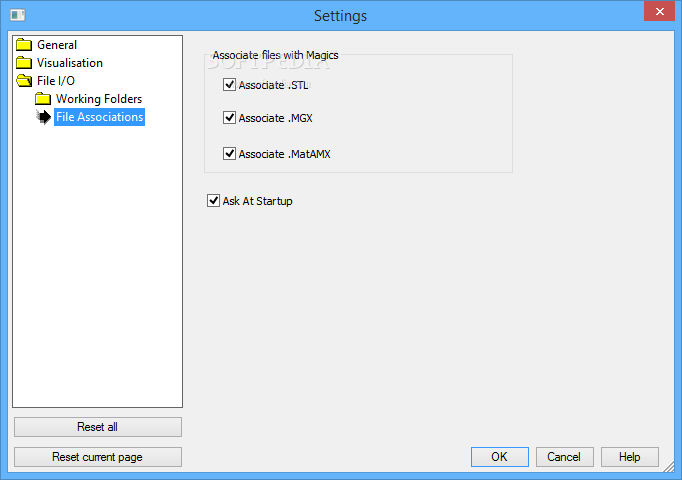Click the open File I/O folder icon
Image resolution: width=682 pixels, height=480 pixels.
click(24, 81)
